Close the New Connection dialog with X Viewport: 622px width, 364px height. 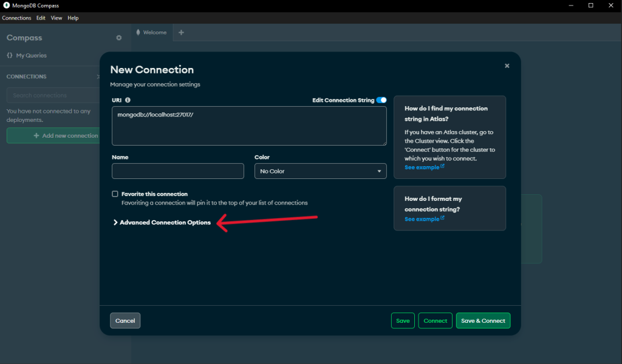pos(507,66)
